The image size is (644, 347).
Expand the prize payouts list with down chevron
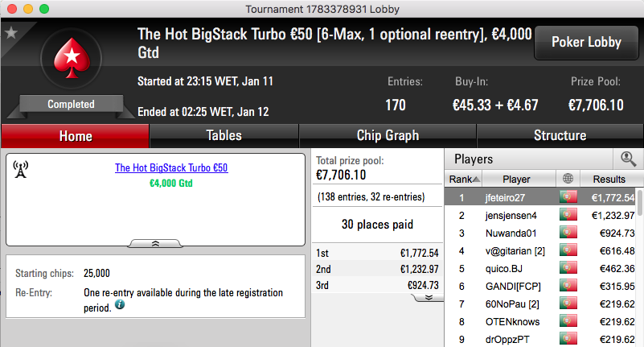tap(429, 297)
